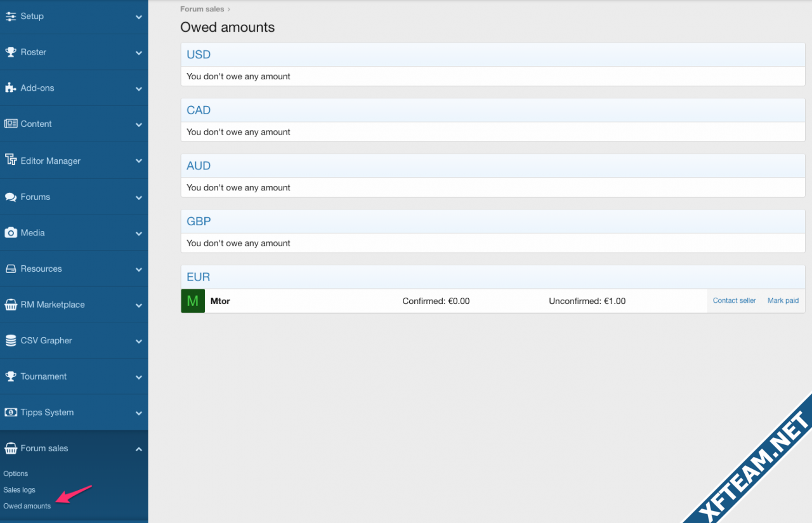This screenshot has width=812, height=523.
Task: Click the Media camera icon
Action: tap(11, 233)
